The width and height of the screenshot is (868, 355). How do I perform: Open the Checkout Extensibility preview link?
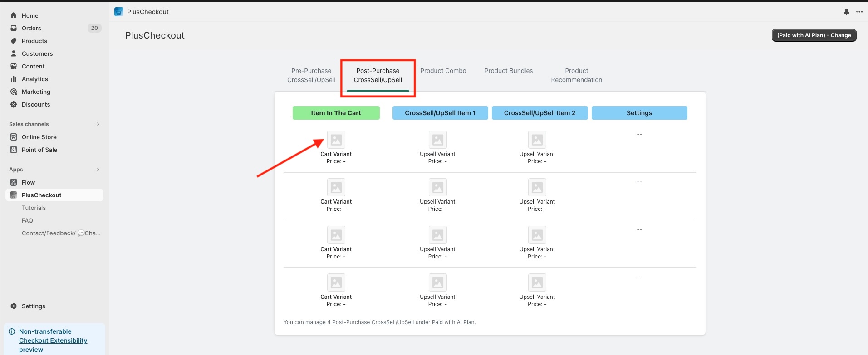53,340
